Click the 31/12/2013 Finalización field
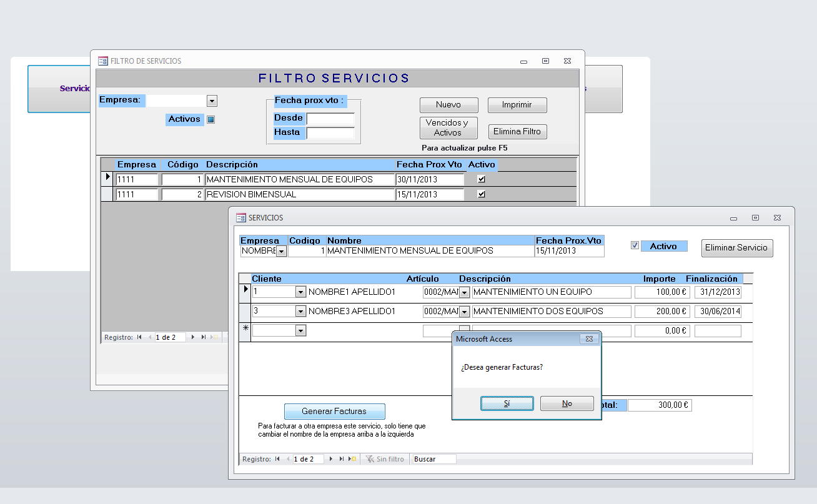The height and width of the screenshot is (504, 817). pyautogui.click(x=718, y=292)
